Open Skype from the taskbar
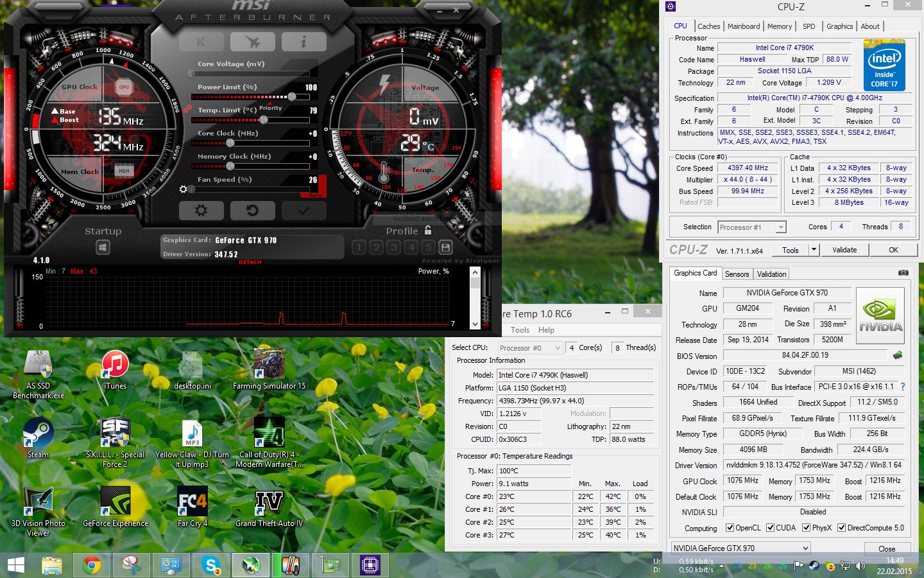Screen dimensions: 924x578 coord(211,565)
